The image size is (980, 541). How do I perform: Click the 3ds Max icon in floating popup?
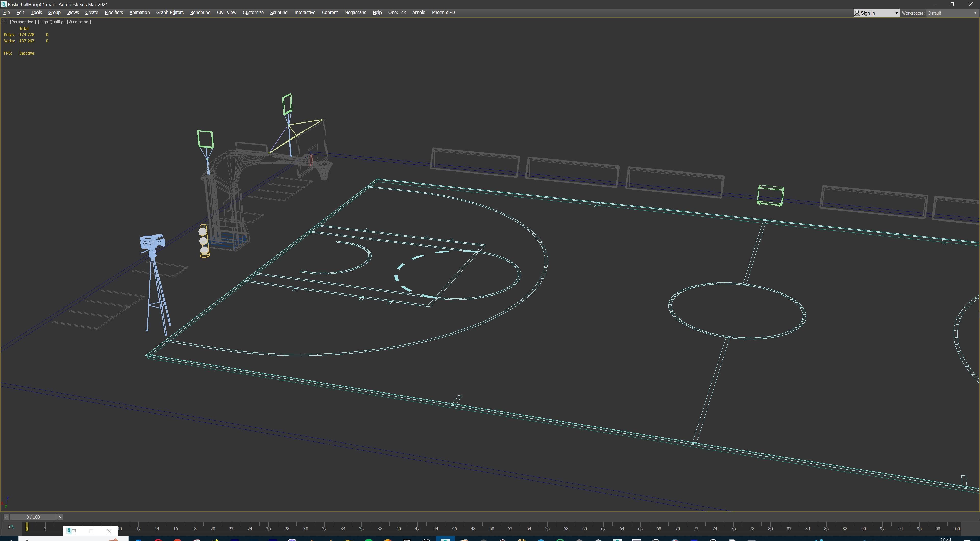(69, 531)
